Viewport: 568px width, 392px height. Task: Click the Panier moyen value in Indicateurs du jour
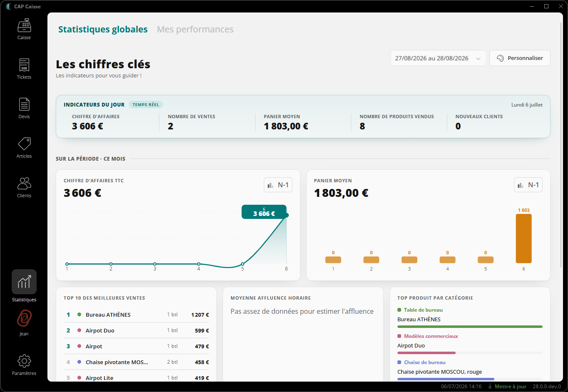286,127
